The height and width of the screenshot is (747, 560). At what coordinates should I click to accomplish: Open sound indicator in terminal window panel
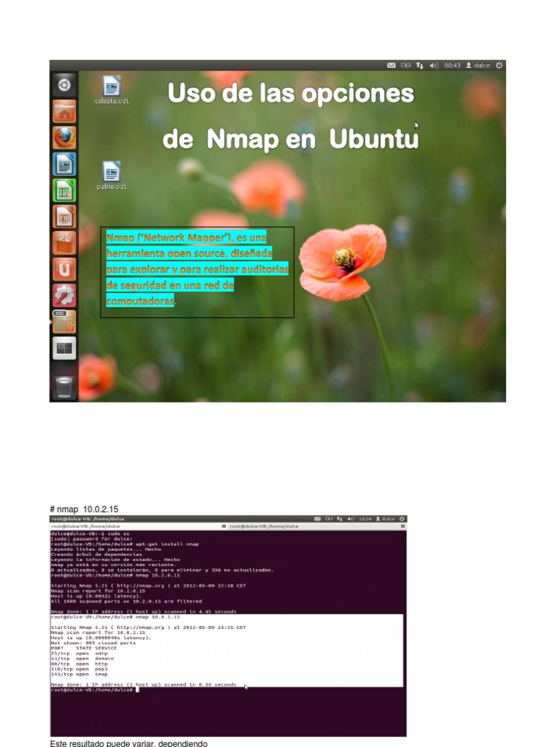[x=351, y=519]
